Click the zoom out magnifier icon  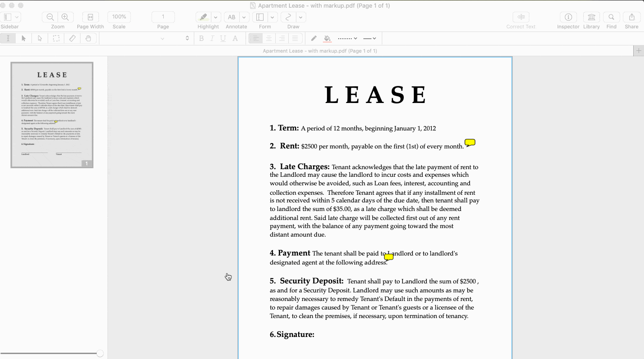pos(50,17)
